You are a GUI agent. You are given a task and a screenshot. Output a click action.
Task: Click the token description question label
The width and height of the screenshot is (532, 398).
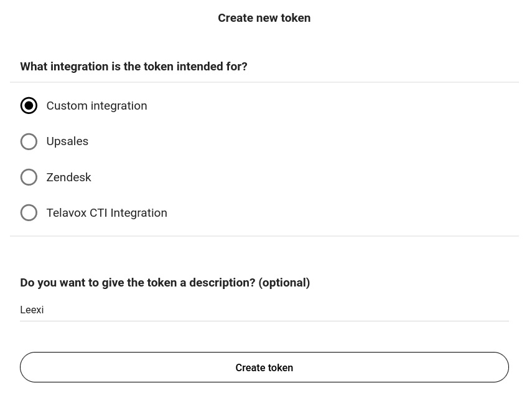[165, 283]
